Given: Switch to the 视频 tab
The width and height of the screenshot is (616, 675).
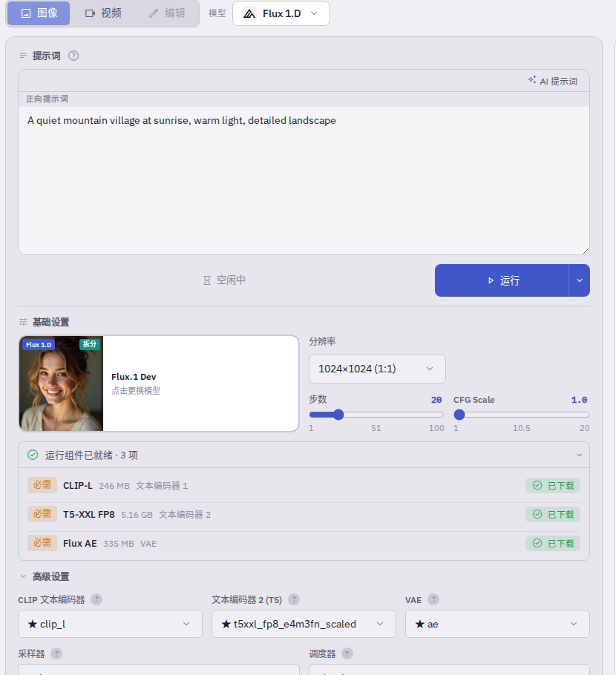Looking at the screenshot, I should click(103, 13).
